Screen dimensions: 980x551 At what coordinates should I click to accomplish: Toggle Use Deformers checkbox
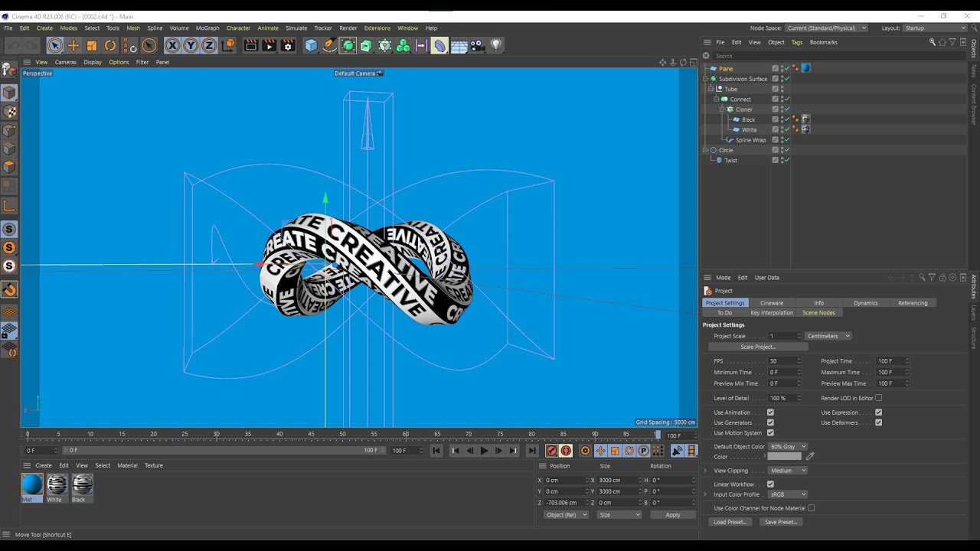(x=878, y=422)
